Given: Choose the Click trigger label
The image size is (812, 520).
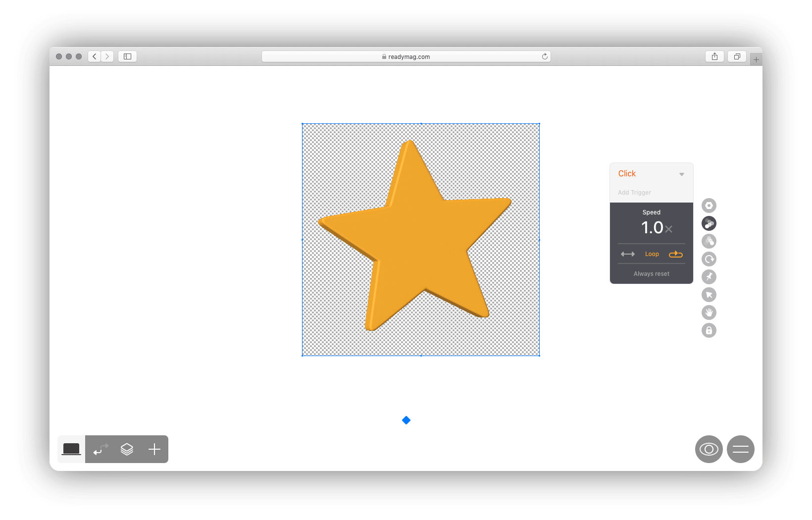Looking at the screenshot, I should pyautogui.click(x=627, y=173).
